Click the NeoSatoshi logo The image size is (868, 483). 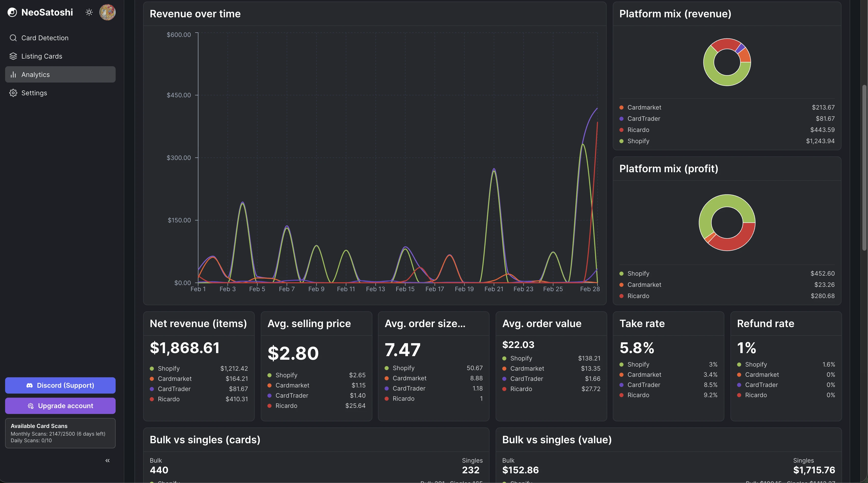pyautogui.click(x=12, y=12)
